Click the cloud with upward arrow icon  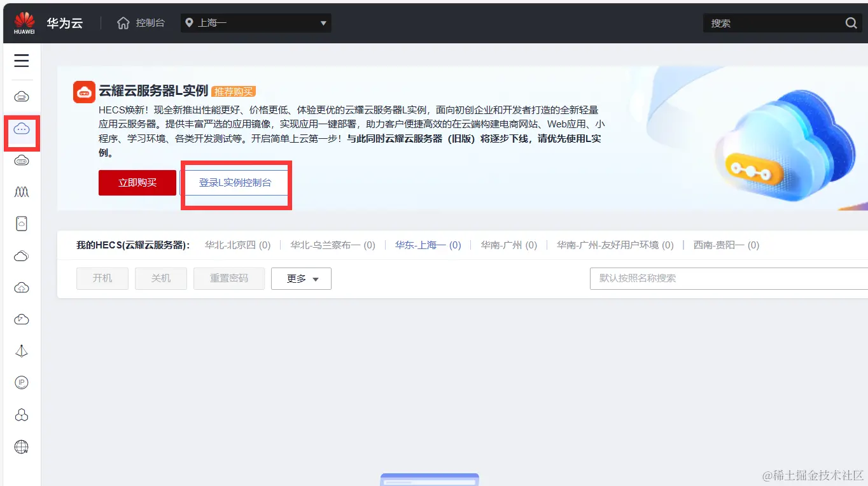22,287
